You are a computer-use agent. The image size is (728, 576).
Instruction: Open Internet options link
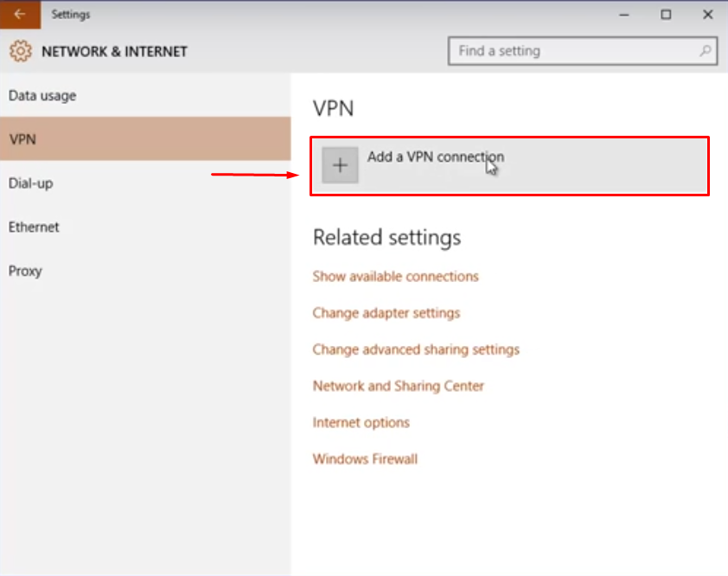361,423
